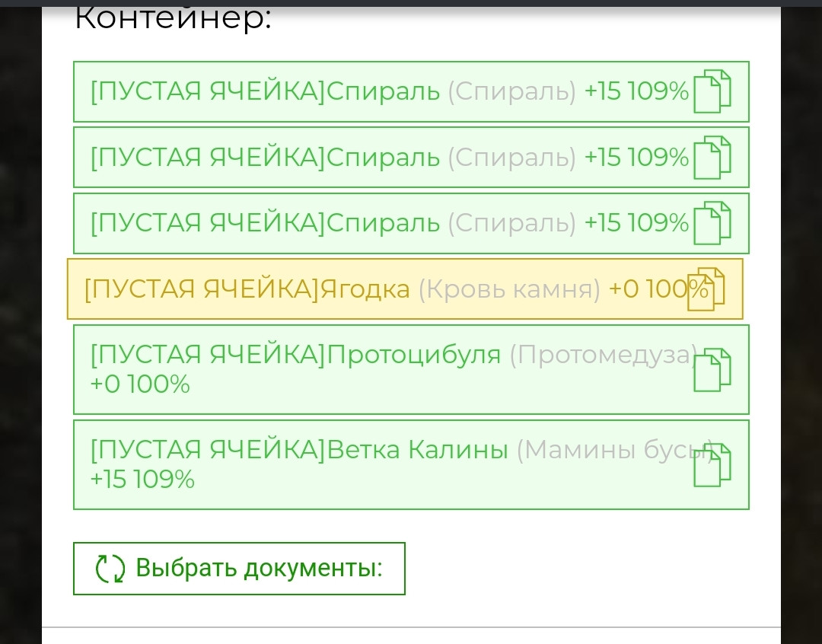This screenshot has width=822, height=644.
Task: Click the Контейнер: heading
Action: [x=173, y=18]
